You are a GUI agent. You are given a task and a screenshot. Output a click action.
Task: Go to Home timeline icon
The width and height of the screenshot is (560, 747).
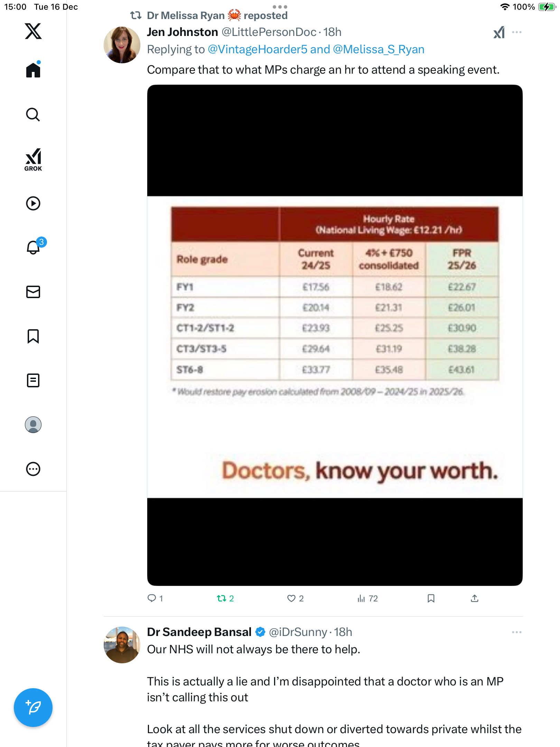[33, 70]
